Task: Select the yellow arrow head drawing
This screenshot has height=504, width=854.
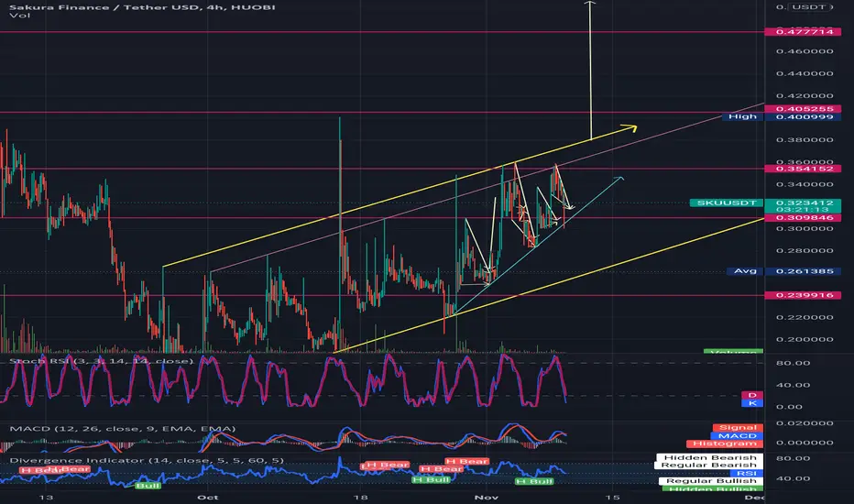Action: click(630, 128)
